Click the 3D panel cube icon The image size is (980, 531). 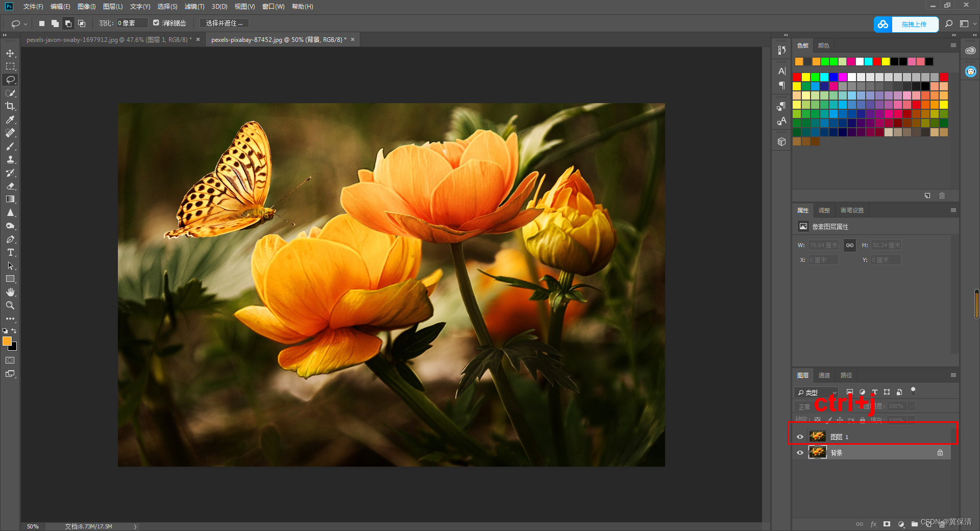coord(781,141)
